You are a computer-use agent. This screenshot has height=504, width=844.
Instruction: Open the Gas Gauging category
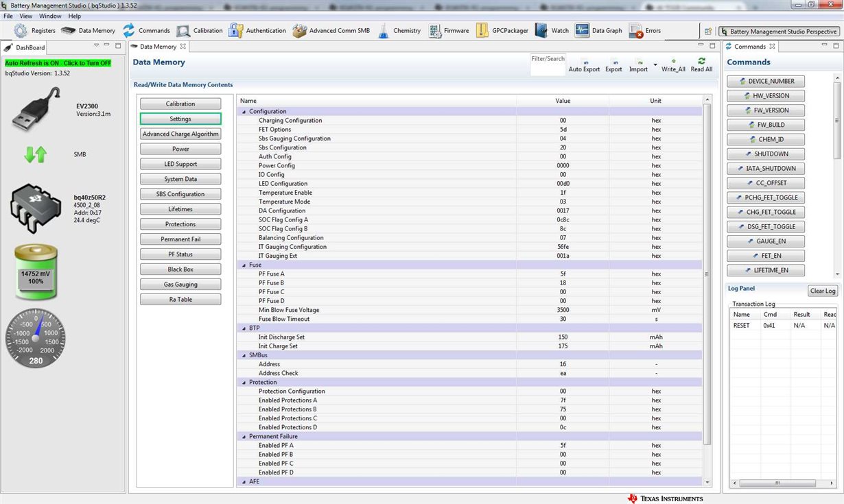[180, 285]
